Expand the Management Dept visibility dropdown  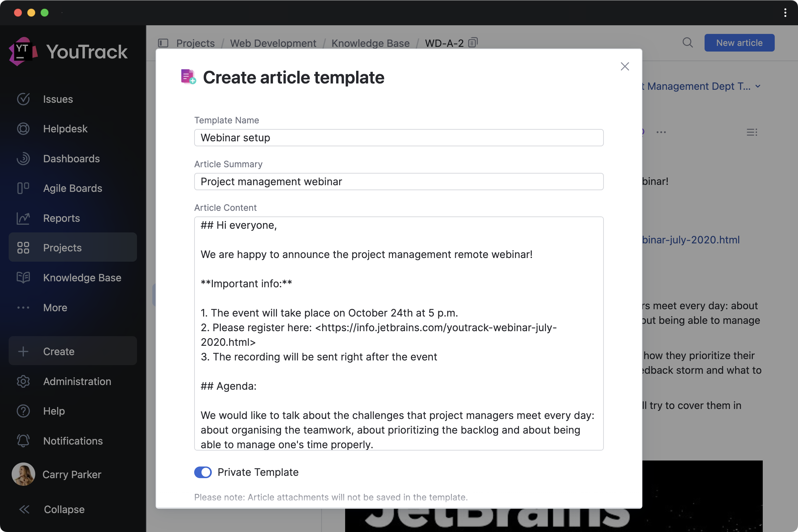click(757, 86)
